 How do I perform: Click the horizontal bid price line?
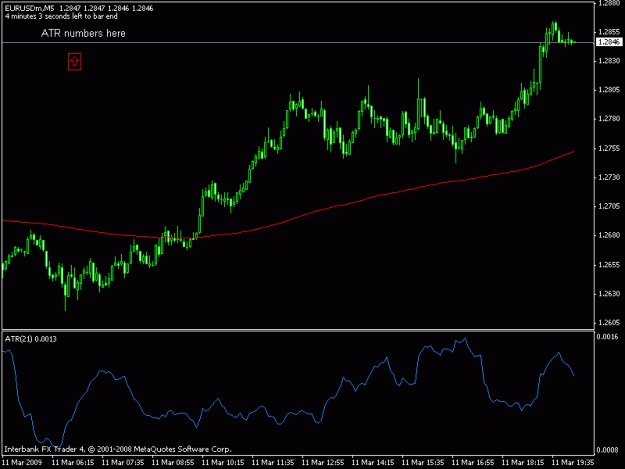(x=298, y=42)
